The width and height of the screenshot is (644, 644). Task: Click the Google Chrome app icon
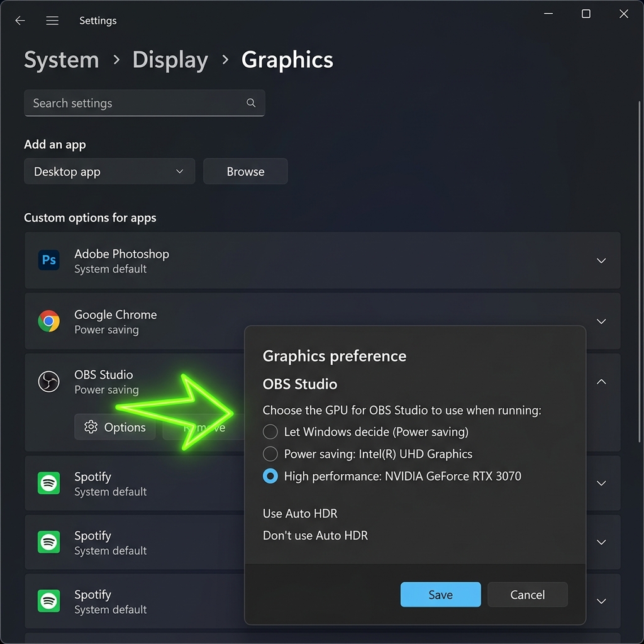click(x=49, y=321)
